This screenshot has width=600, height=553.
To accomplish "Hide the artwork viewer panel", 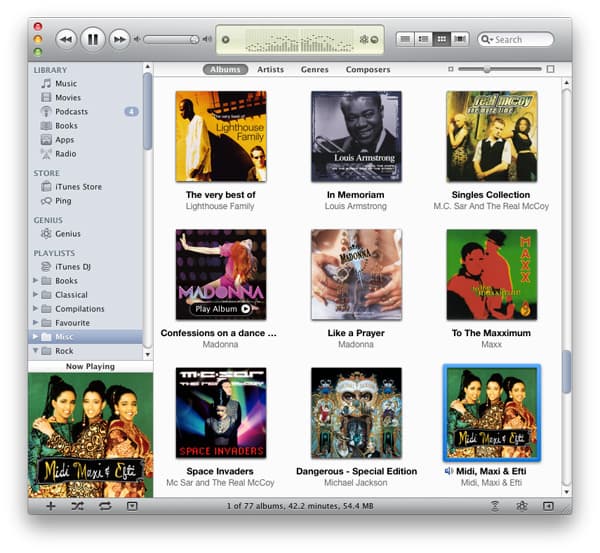I will tap(132, 506).
